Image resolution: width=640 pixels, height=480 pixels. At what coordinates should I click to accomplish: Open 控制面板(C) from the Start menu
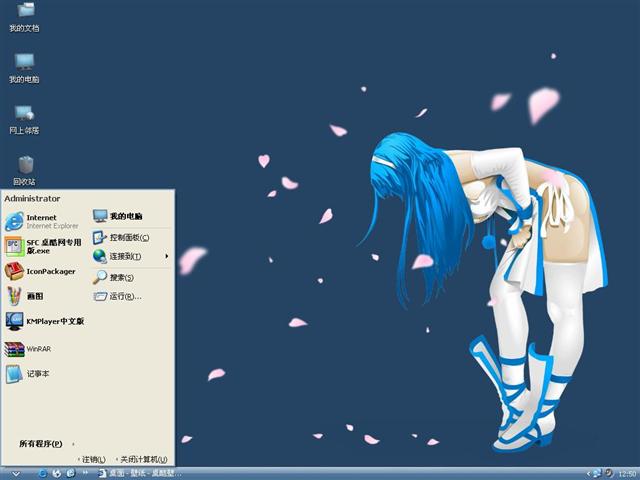click(x=128, y=237)
